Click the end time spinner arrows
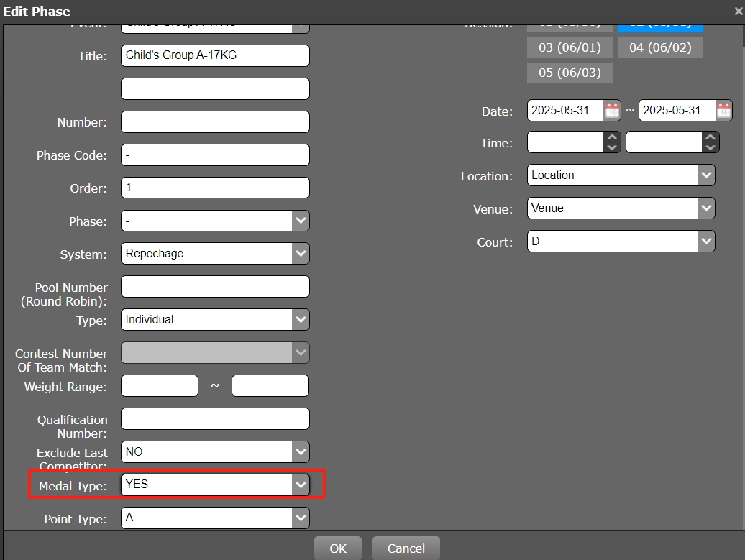745x560 pixels. (x=710, y=142)
